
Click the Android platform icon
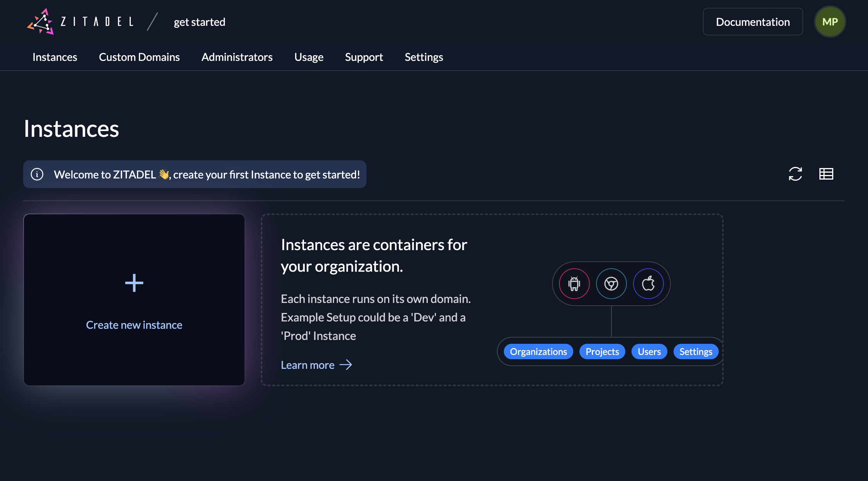pyautogui.click(x=574, y=284)
